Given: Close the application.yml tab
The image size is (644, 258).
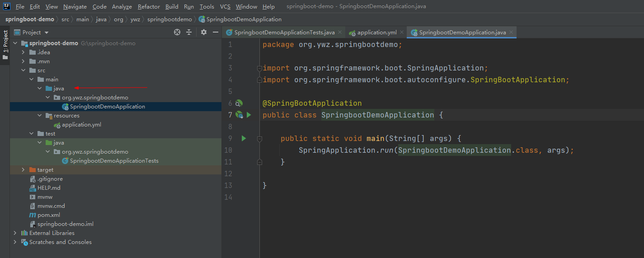Looking at the screenshot, I should click(401, 33).
